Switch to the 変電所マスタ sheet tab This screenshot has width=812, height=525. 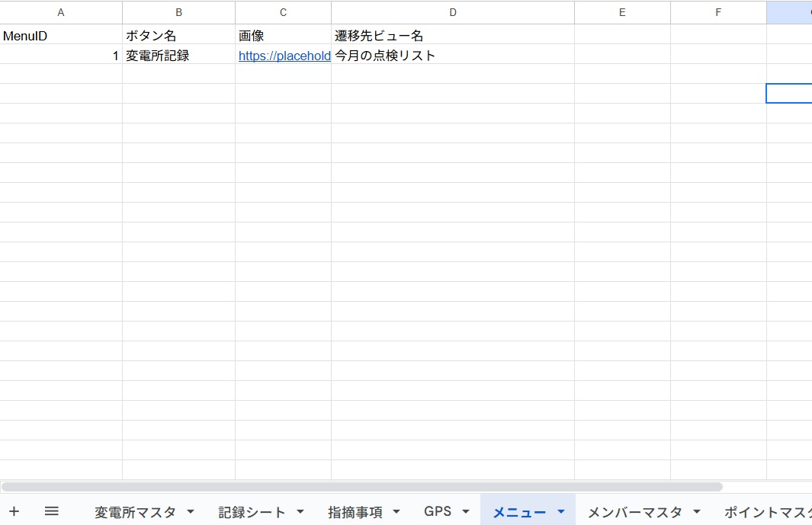click(x=135, y=512)
